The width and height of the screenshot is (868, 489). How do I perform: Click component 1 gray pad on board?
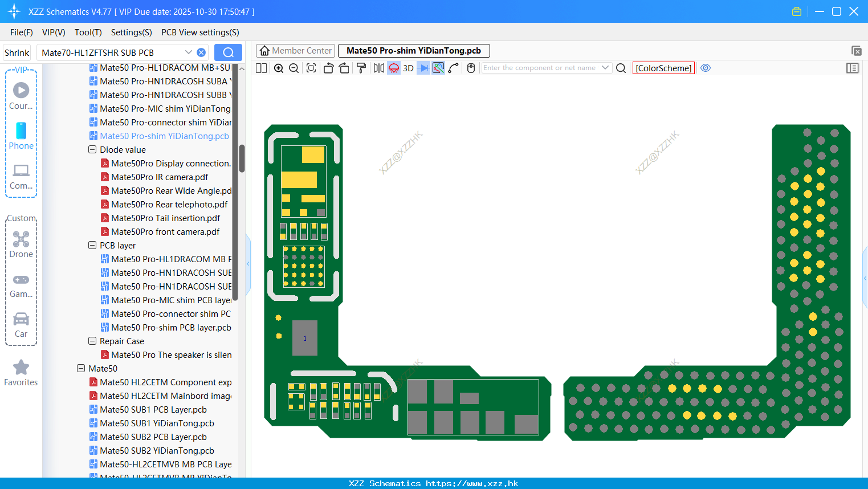click(x=305, y=338)
